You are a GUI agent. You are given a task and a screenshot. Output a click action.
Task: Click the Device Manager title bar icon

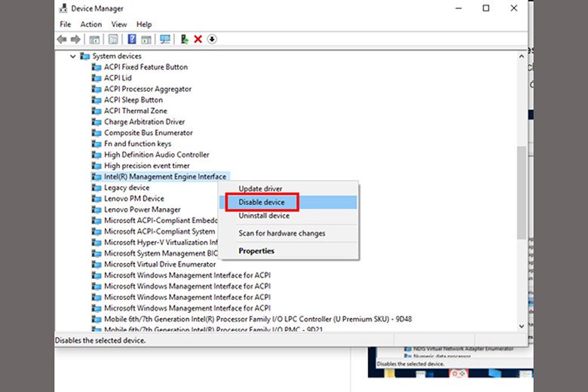(63, 8)
